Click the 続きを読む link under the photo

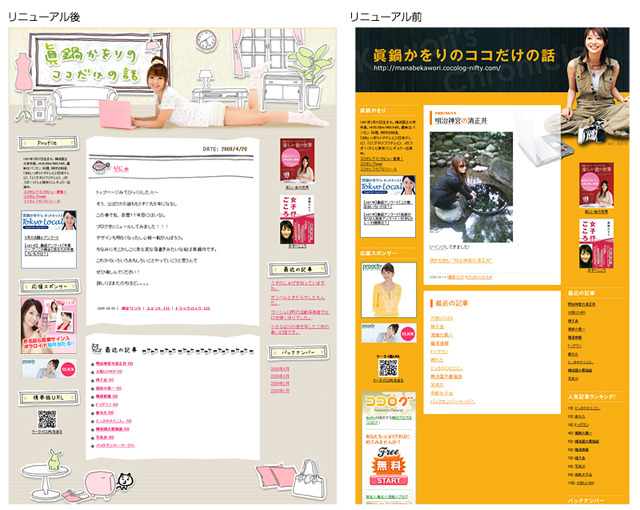(460, 260)
